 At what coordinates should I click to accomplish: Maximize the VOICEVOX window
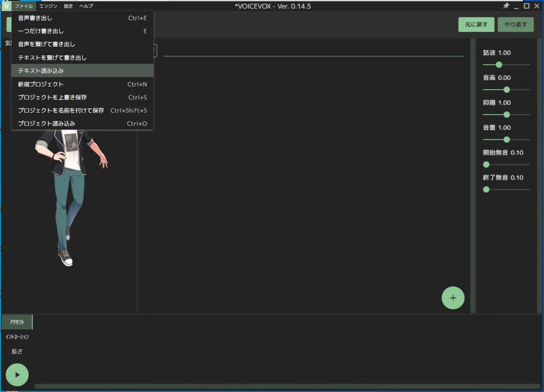point(526,6)
